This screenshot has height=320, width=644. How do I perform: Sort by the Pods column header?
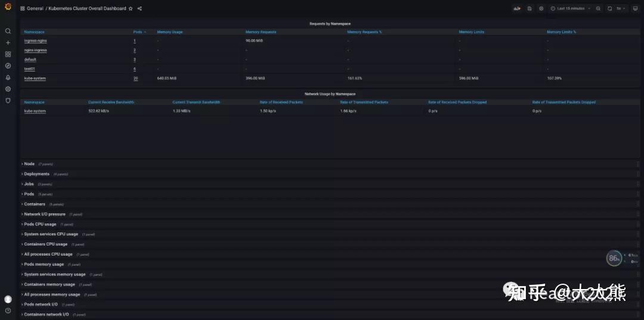click(138, 32)
